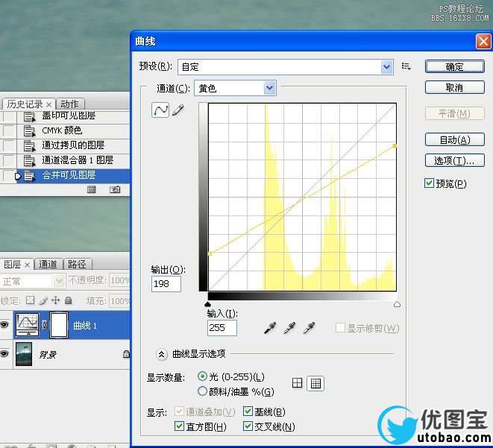Open preset options menu icon
The height and width of the screenshot is (448, 493).
coord(406,66)
